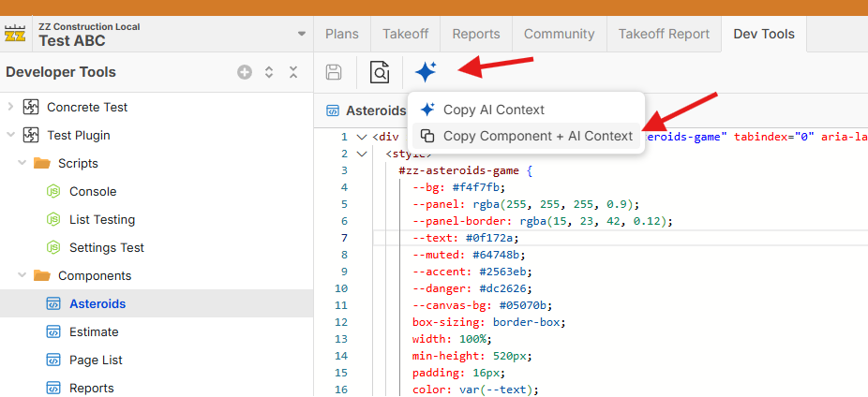Click the --danger: #dc2626 code line

[x=472, y=288]
